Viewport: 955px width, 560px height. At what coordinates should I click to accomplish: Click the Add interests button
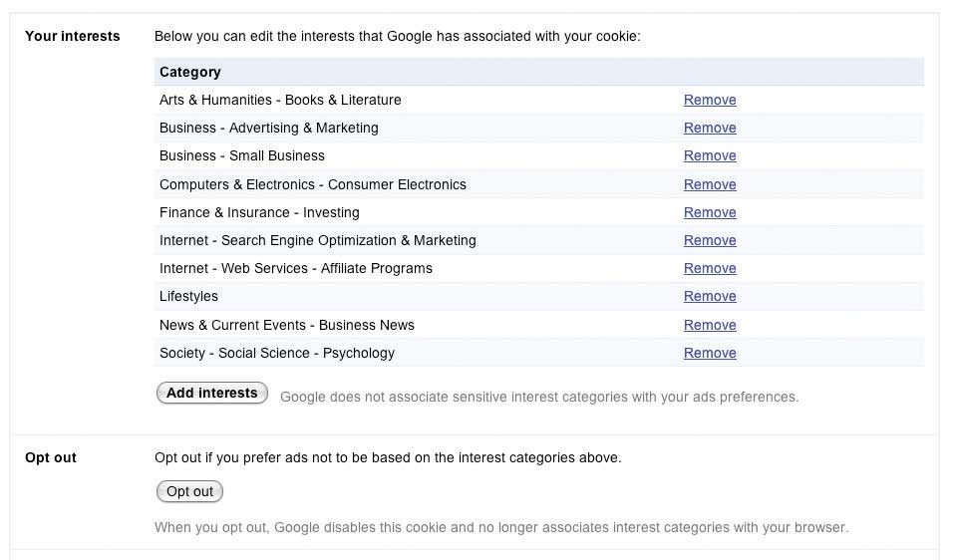coord(212,394)
